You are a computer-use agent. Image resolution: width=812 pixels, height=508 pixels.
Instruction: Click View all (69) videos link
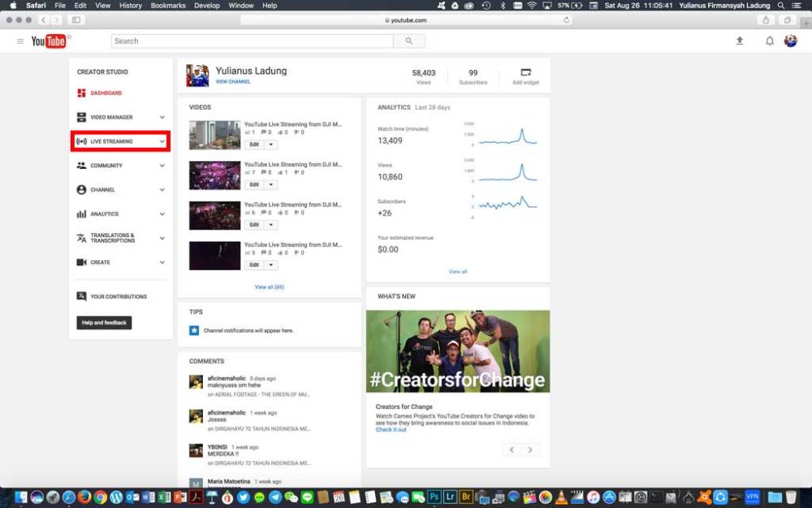click(x=269, y=287)
